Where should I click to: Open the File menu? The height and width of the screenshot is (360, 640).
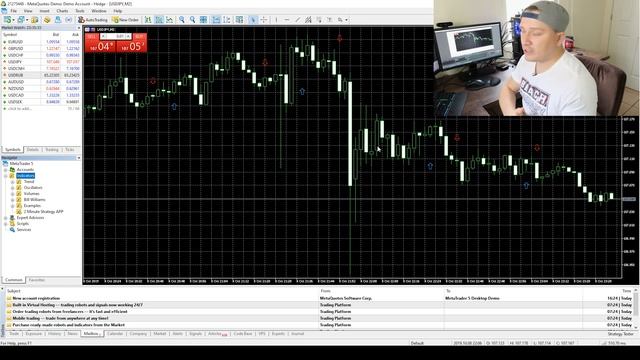(13, 11)
